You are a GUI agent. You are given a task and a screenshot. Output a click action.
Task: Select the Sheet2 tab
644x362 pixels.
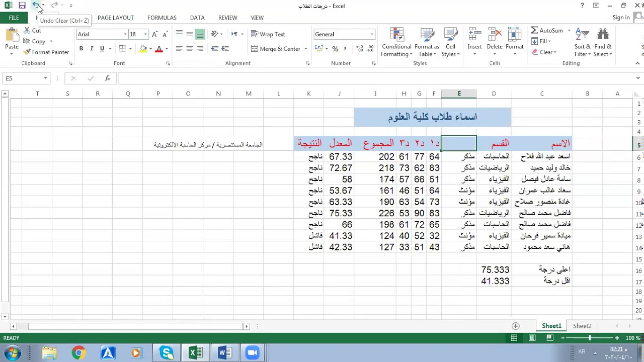(x=582, y=326)
